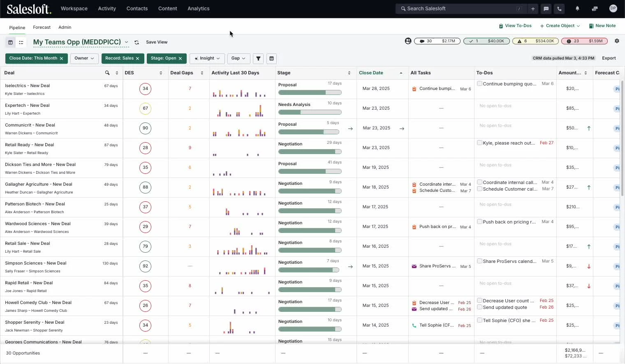Click the DES score 92 circle
The width and height of the screenshot is (625, 364).
point(145,266)
